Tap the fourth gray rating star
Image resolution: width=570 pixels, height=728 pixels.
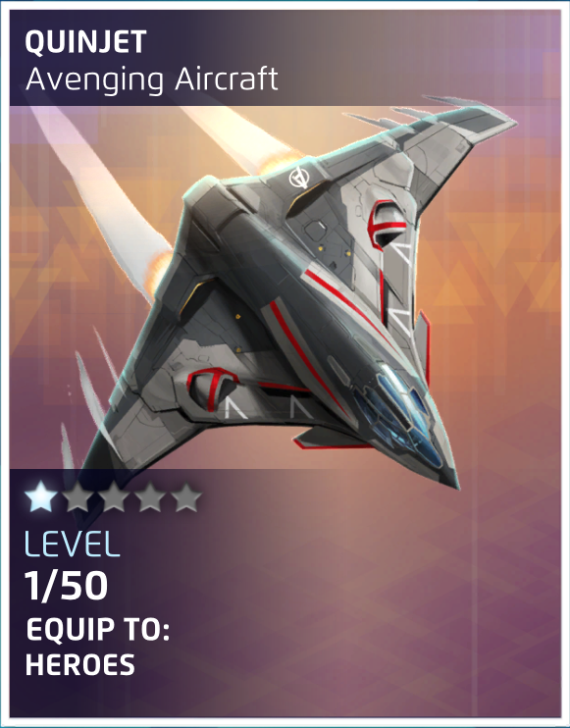pos(150,497)
